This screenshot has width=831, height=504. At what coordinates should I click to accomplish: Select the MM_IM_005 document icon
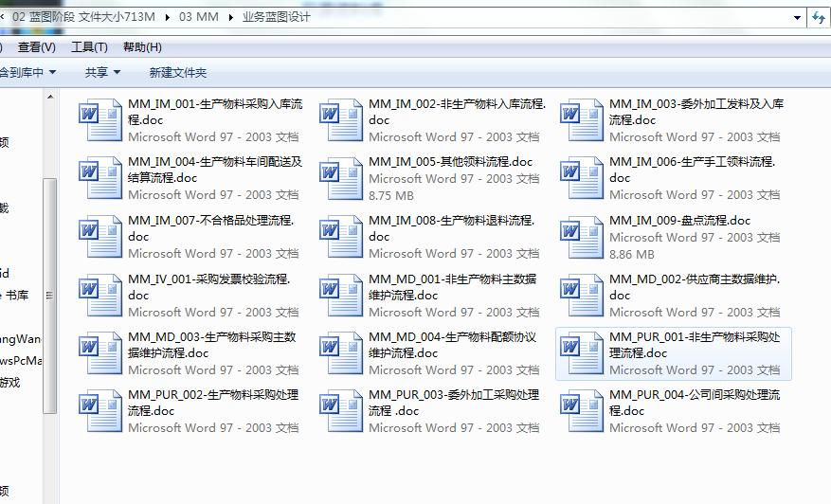point(341,178)
